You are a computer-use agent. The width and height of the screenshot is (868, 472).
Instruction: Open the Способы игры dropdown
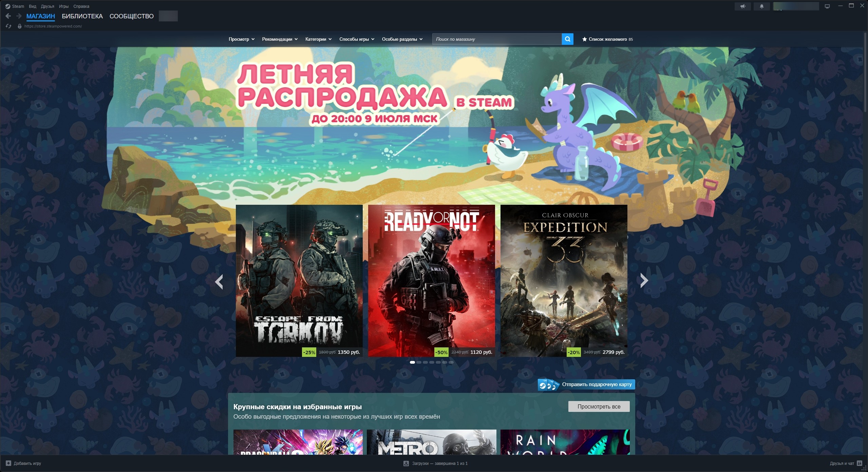tap(357, 39)
